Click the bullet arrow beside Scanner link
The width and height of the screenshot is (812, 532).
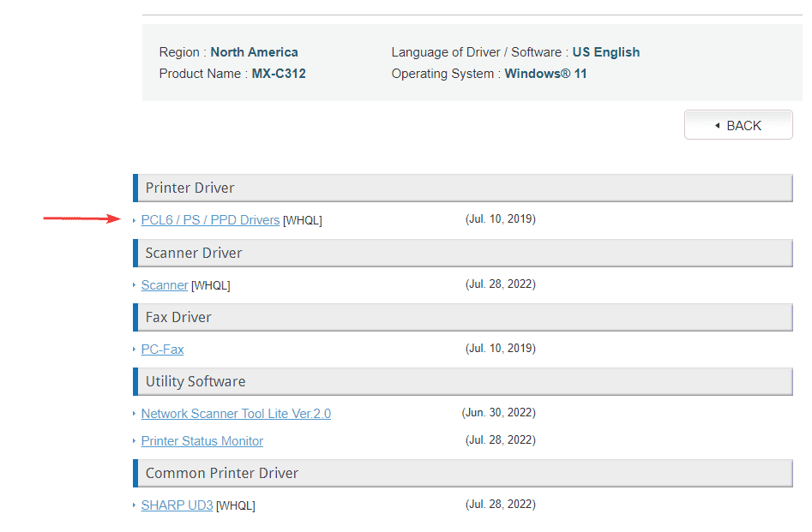[135, 285]
